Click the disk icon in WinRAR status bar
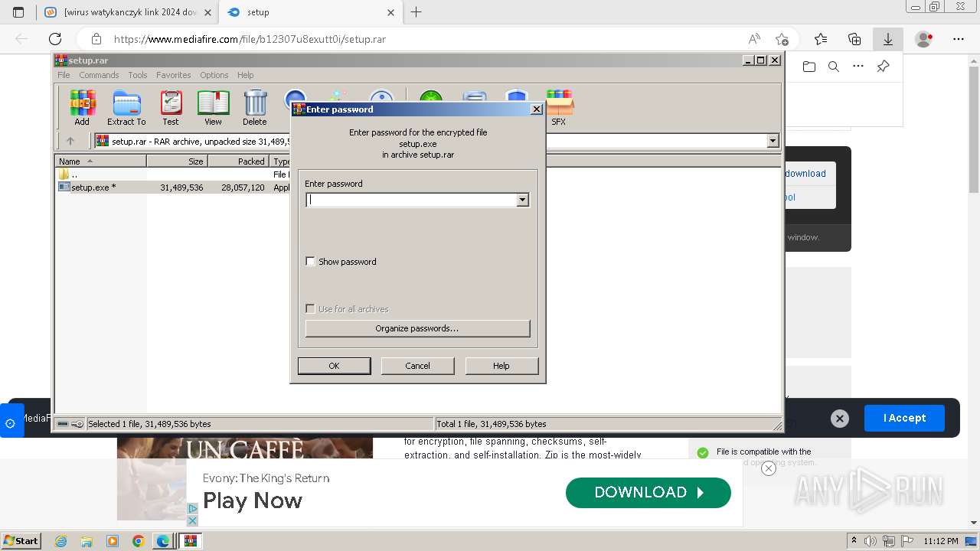This screenshot has height=551, width=980. (x=63, y=424)
